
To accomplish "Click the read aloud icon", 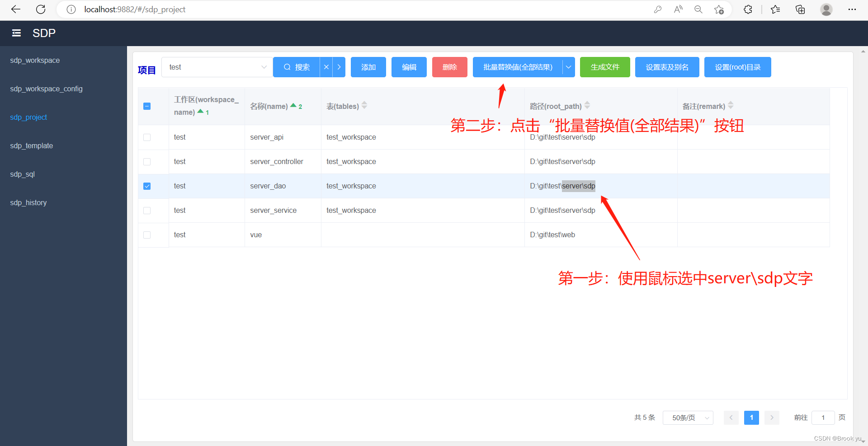I will point(678,9).
